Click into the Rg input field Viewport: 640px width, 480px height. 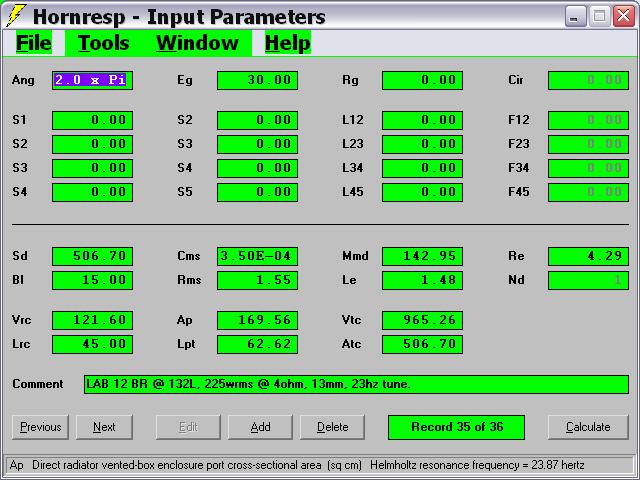[422, 80]
